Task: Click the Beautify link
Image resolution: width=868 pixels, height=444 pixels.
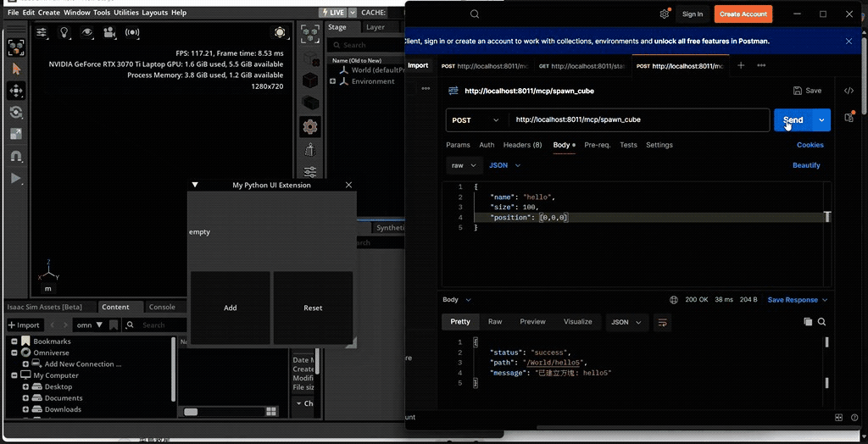Action: tap(806, 165)
